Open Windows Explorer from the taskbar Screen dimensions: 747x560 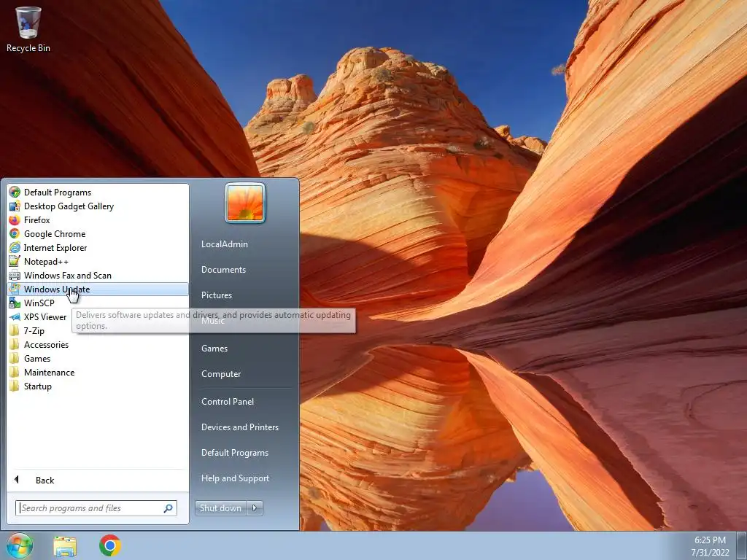coord(65,546)
